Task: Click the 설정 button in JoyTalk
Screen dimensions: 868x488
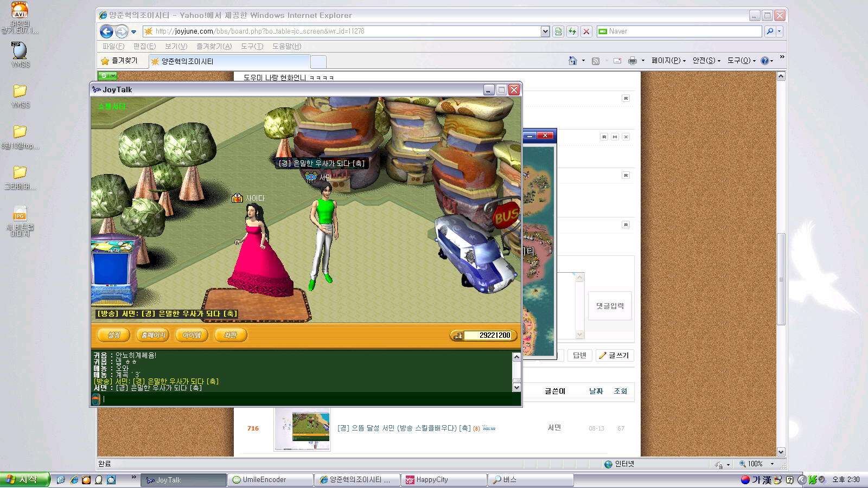Action: 113,335
